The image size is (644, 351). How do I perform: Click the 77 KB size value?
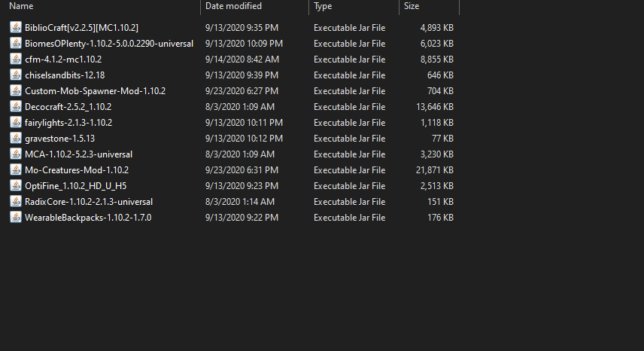coord(442,139)
